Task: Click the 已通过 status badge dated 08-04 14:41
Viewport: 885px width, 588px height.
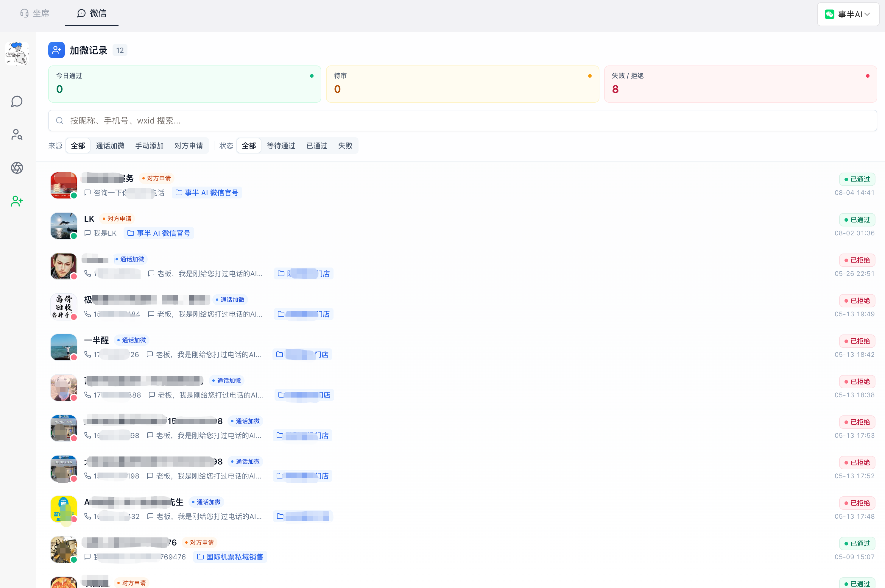Action: (857, 179)
